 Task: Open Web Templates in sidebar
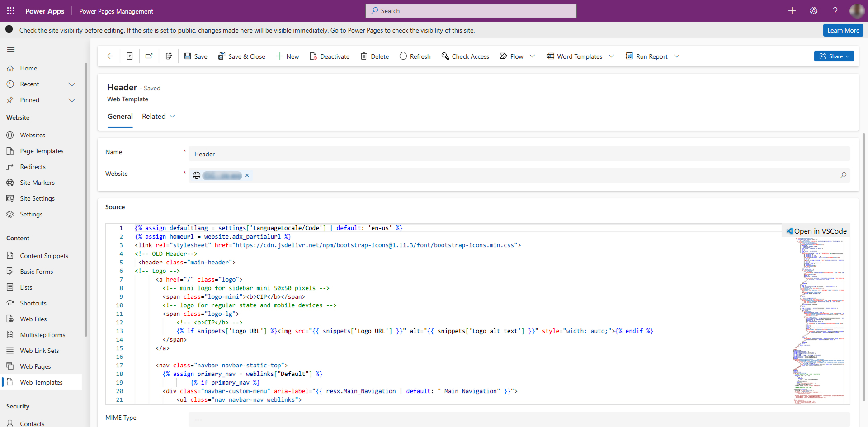coord(42,382)
